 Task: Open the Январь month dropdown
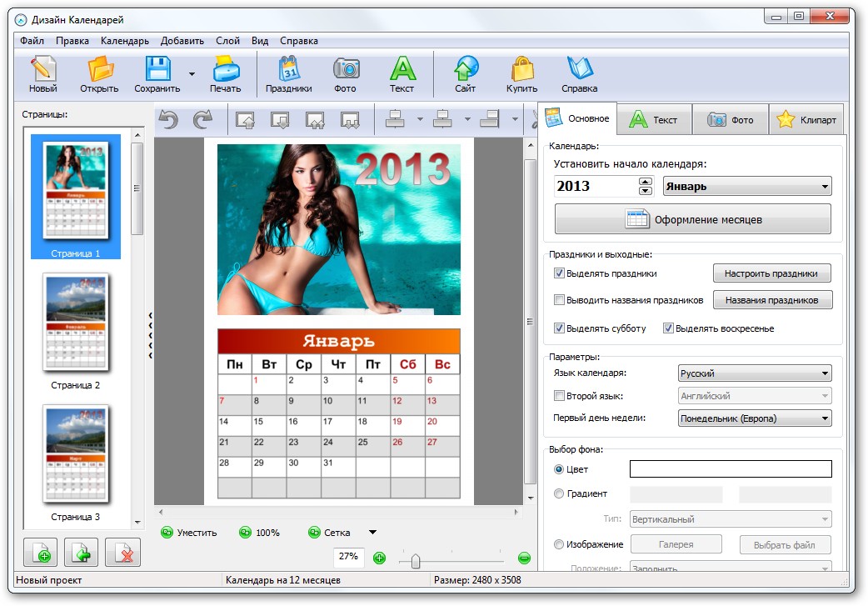(746, 187)
